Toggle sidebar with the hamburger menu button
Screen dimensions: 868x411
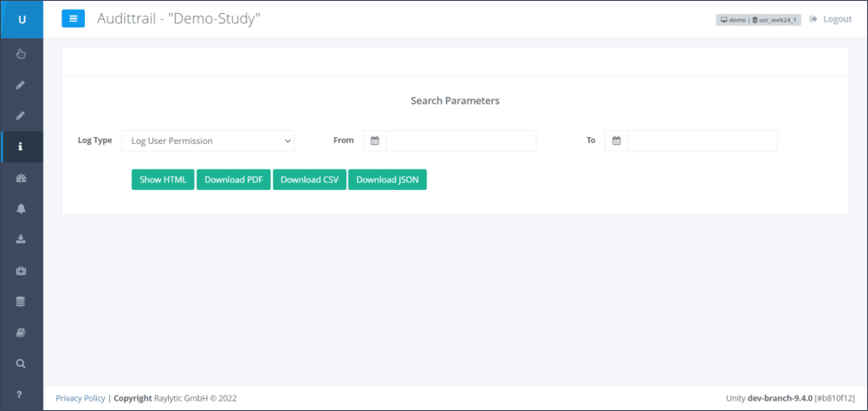point(73,19)
